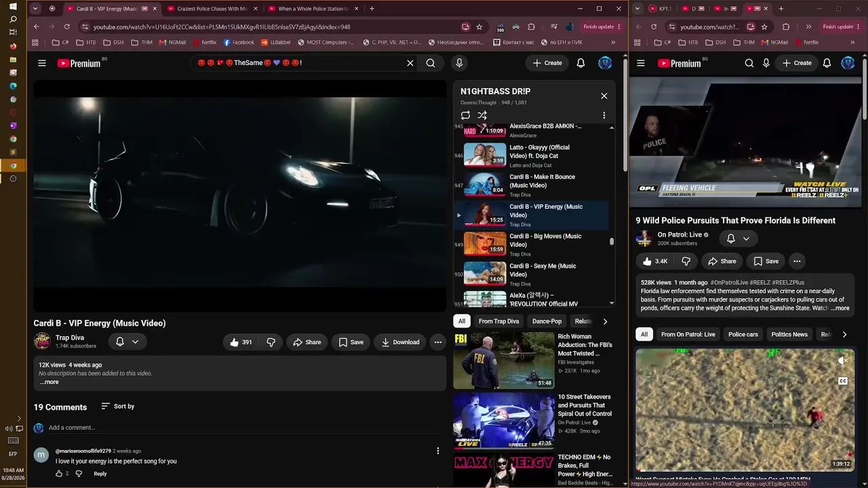Screen dimensions: 868x488
Task: Open the Windows Start menu
Action: click(13, 7)
